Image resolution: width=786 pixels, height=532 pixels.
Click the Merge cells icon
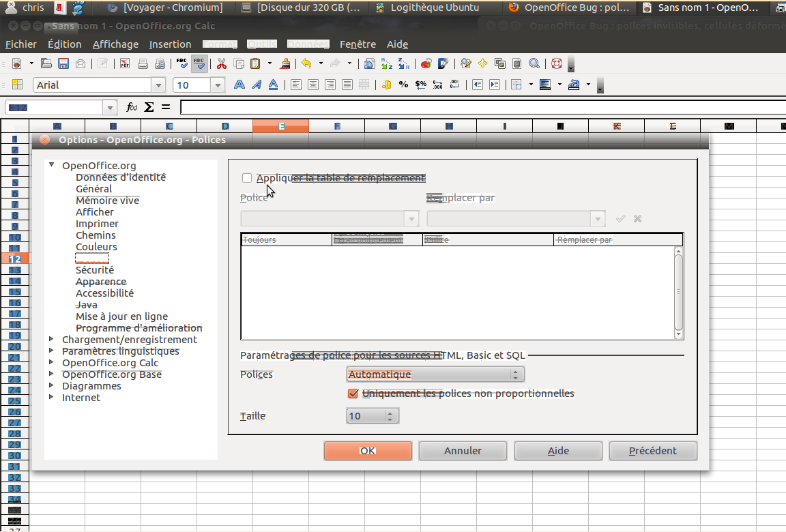pyautogui.click(x=364, y=85)
